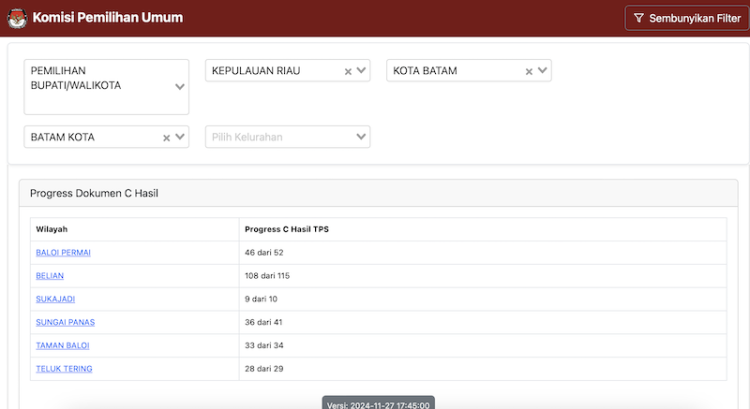Open the TELUK TERING link
Screen dimensions: 750x409
click(x=64, y=369)
